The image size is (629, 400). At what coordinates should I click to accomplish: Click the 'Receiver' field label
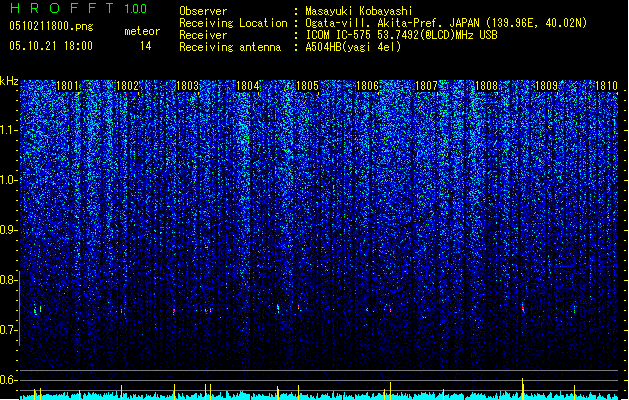tap(203, 35)
